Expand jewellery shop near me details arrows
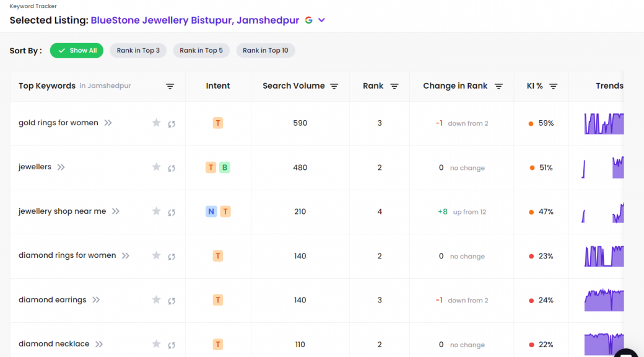This screenshot has width=644, height=357. tap(116, 211)
